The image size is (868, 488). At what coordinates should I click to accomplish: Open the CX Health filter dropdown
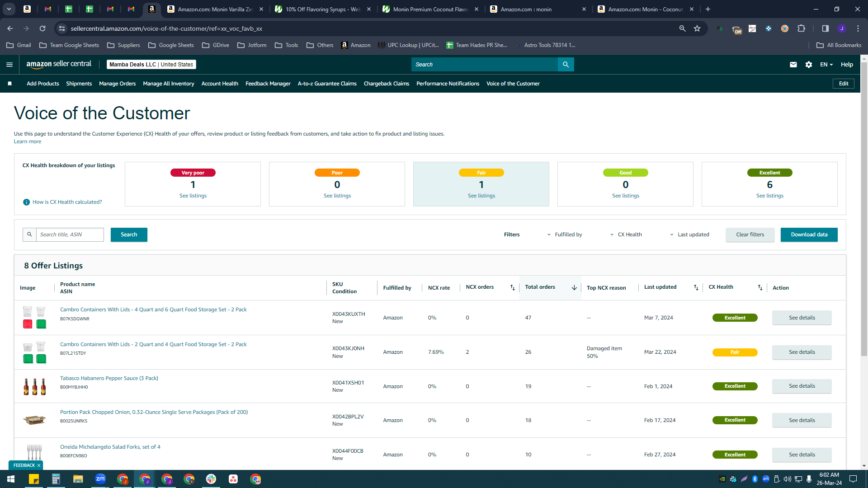tap(626, 235)
